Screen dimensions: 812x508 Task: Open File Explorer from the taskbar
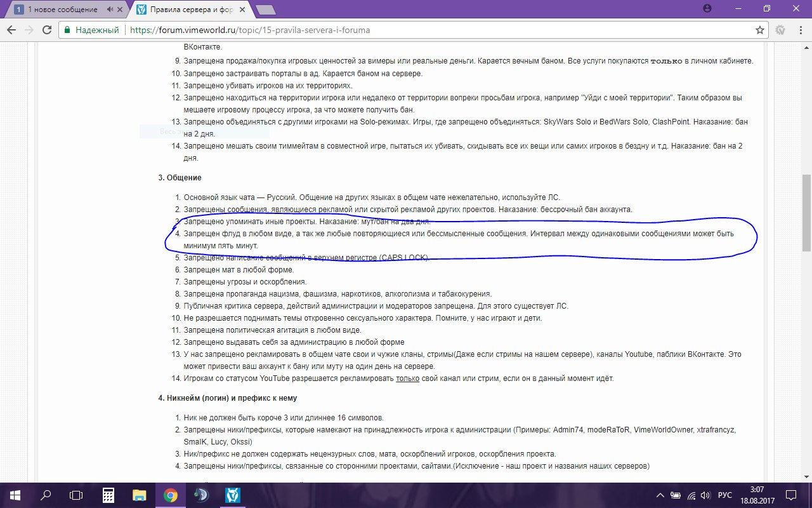pos(139,495)
